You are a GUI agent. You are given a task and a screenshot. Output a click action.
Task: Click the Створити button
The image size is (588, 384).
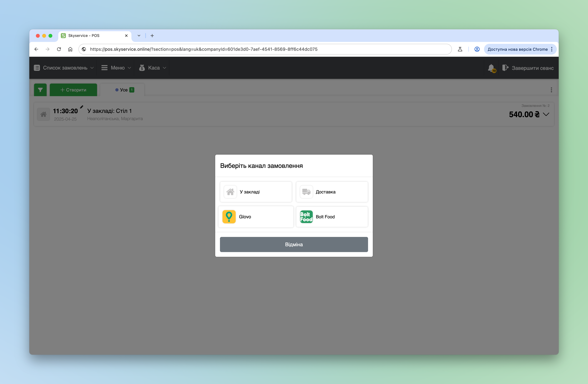[x=73, y=90]
